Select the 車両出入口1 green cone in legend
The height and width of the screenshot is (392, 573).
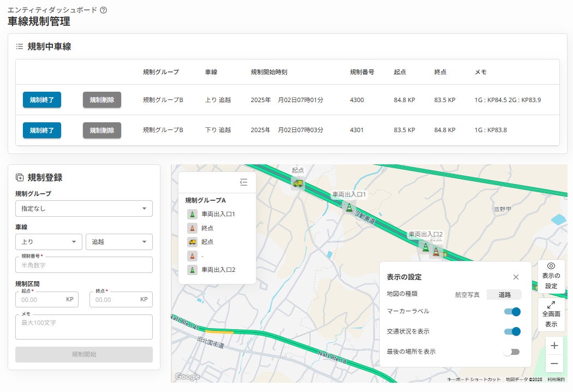coord(192,214)
